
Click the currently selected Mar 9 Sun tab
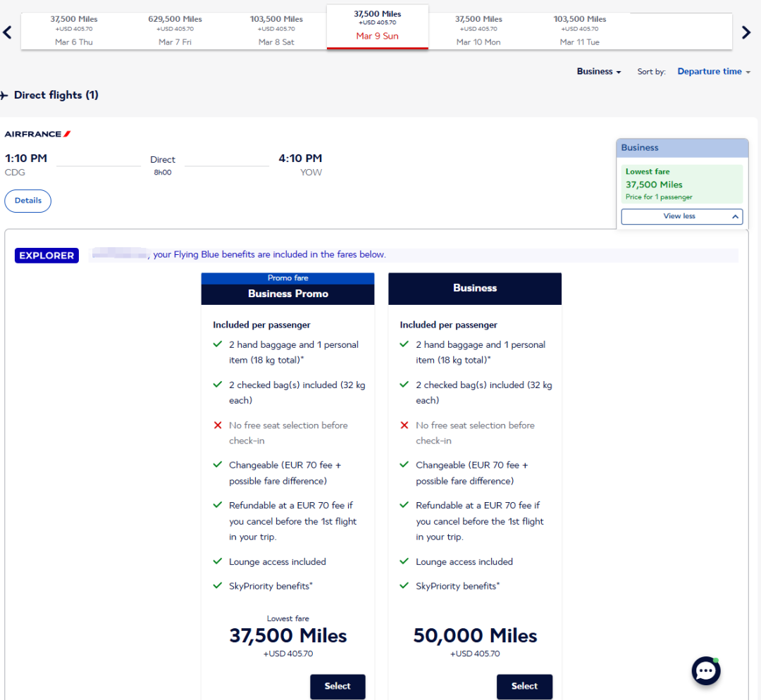377,26
